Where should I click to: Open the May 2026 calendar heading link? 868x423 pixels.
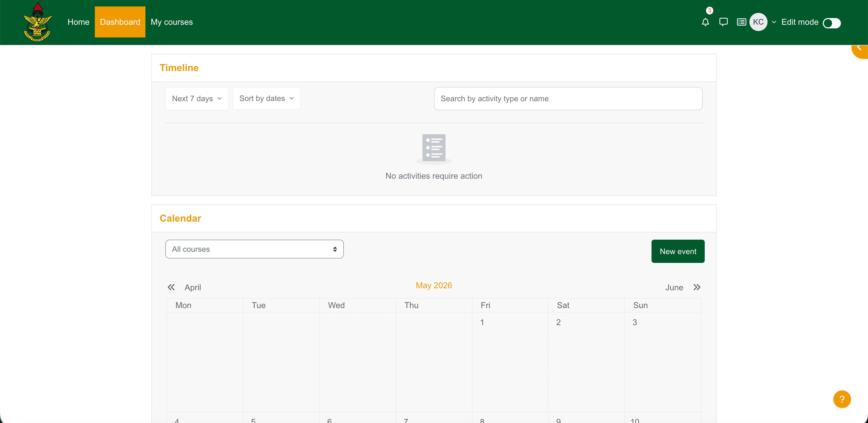[434, 286]
